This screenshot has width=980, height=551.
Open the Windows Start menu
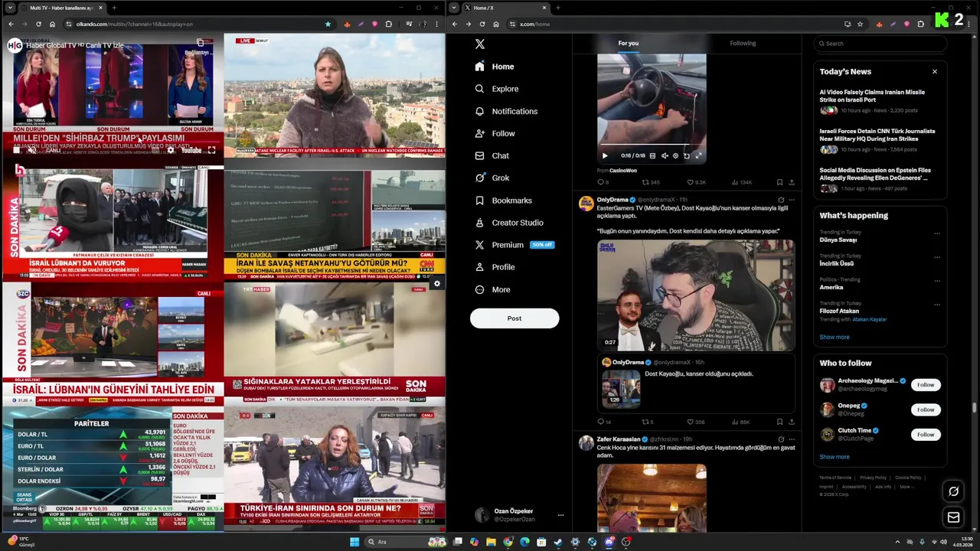(354, 542)
